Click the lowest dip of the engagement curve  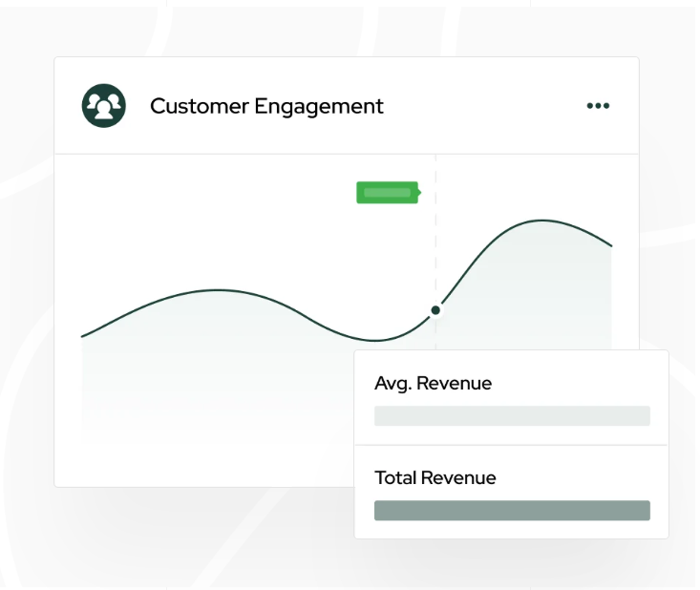click(376, 341)
